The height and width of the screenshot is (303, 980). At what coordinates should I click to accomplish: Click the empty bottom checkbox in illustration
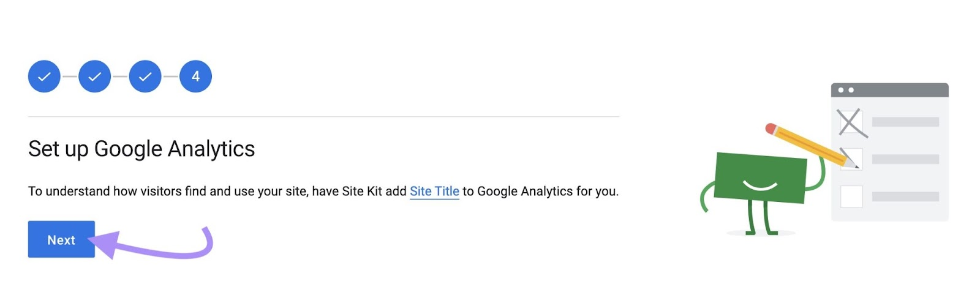851,196
